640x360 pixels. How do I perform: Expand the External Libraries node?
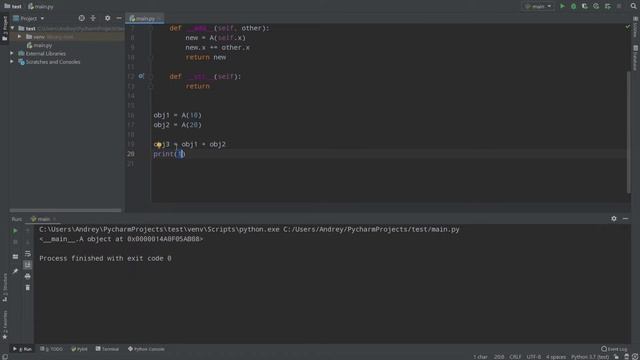click(12, 53)
